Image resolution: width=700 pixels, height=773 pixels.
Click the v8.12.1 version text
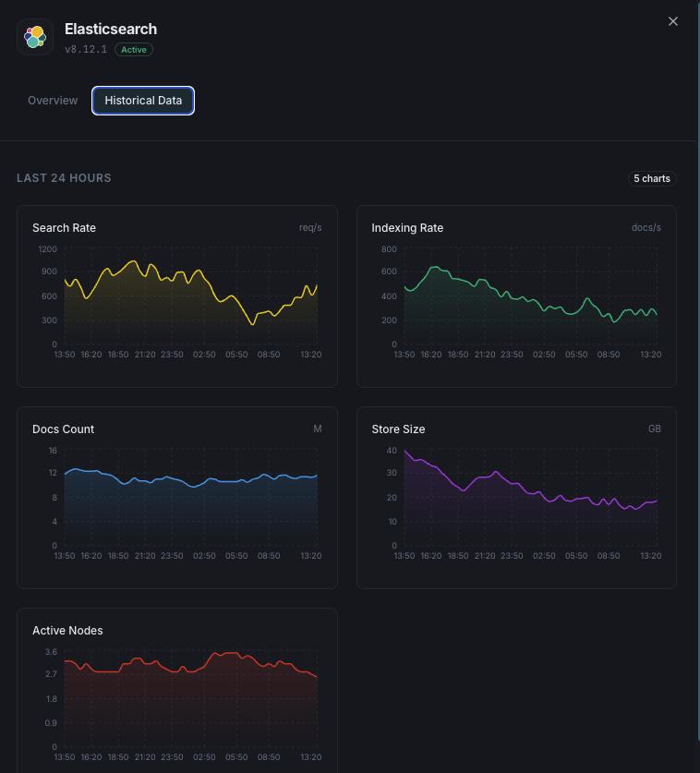[x=85, y=50]
